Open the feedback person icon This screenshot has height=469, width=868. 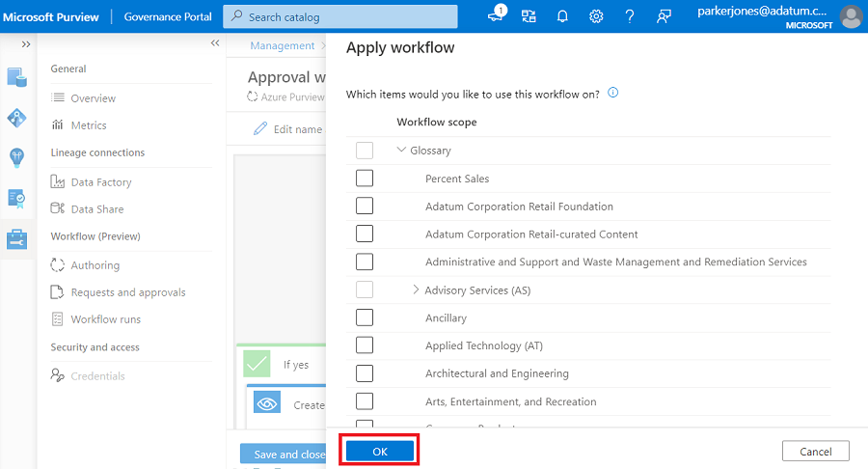[x=664, y=16]
